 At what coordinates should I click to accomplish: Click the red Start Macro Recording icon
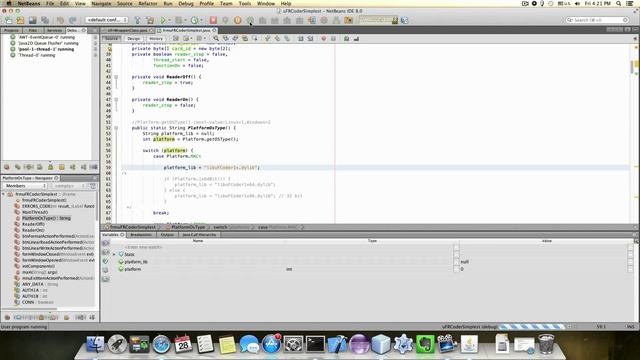[324, 38]
